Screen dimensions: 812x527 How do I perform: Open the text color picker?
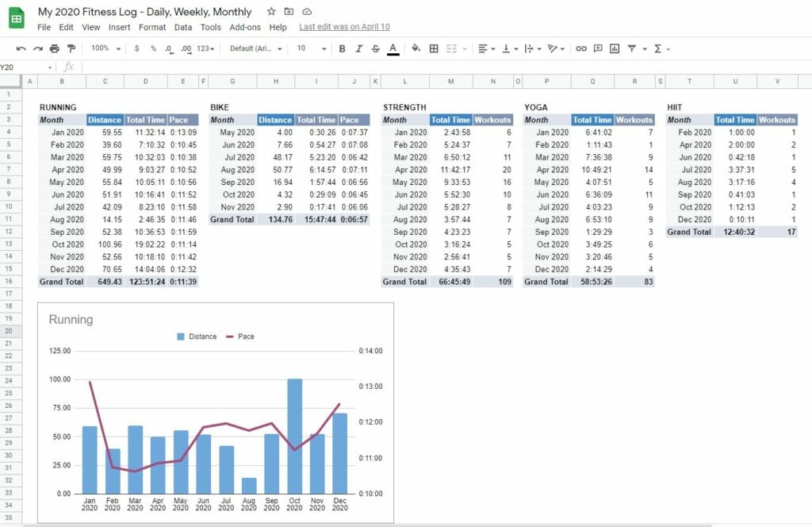click(x=393, y=48)
